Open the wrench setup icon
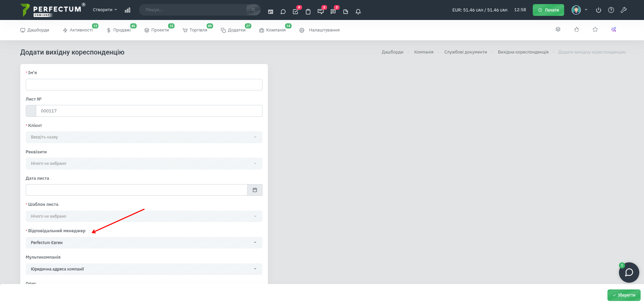 point(624,10)
